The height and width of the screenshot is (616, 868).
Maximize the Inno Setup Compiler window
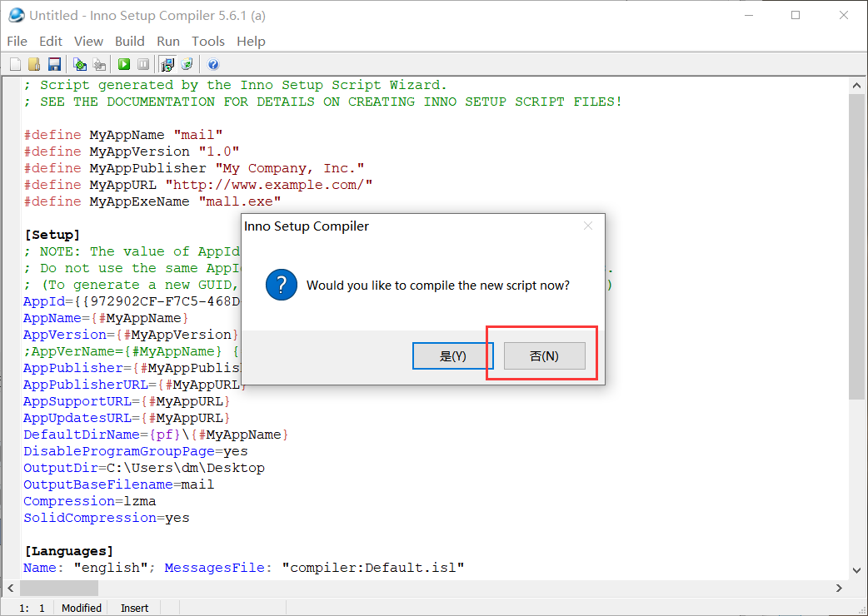click(796, 16)
